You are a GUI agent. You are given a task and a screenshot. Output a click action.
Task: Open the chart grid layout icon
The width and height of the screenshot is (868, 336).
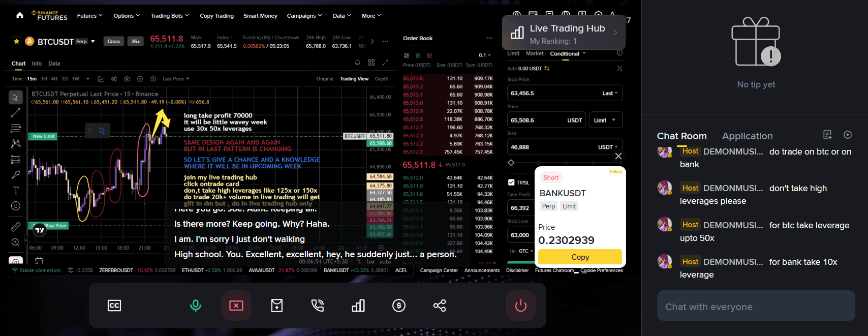pyautogui.click(x=371, y=63)
